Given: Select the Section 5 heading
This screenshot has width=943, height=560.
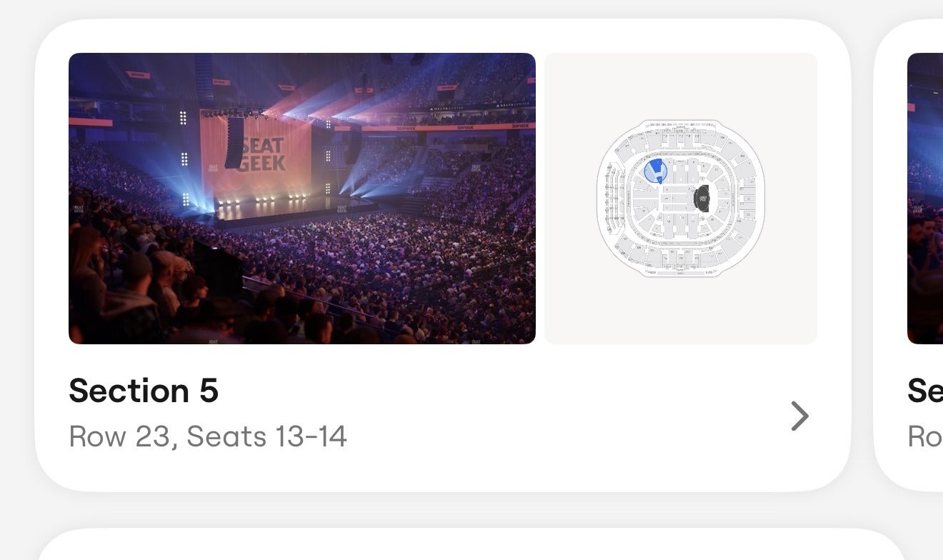Looking at the screenshot, I should (144, 391).
